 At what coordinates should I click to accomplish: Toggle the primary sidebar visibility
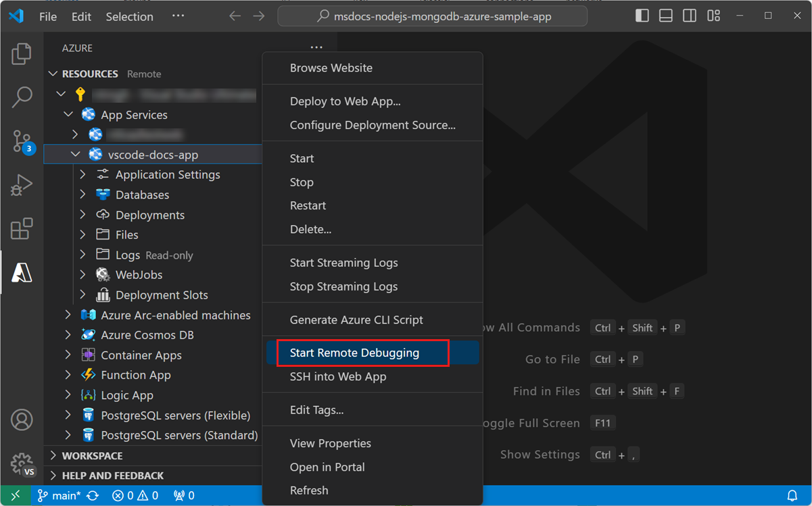(x=641, y=15)
